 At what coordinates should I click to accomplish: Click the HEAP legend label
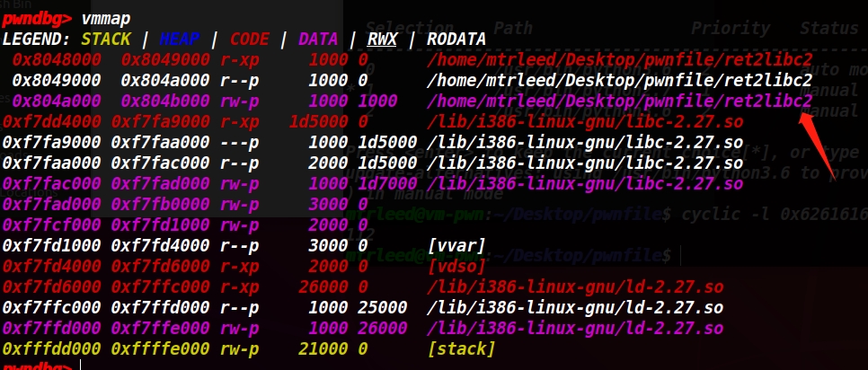pyautogui.click(x=180, y=40)
